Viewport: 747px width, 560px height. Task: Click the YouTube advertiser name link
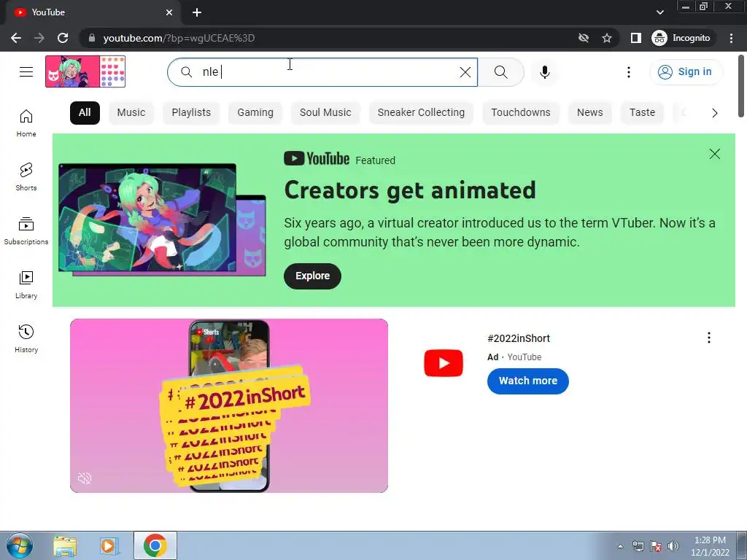(x=524, y=357)
